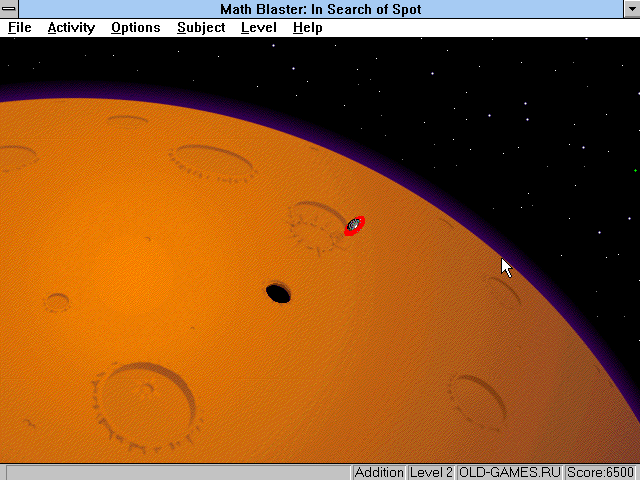The image size is (640, 480).
Task: Expand the Options menu
Action: click(135, 27)
